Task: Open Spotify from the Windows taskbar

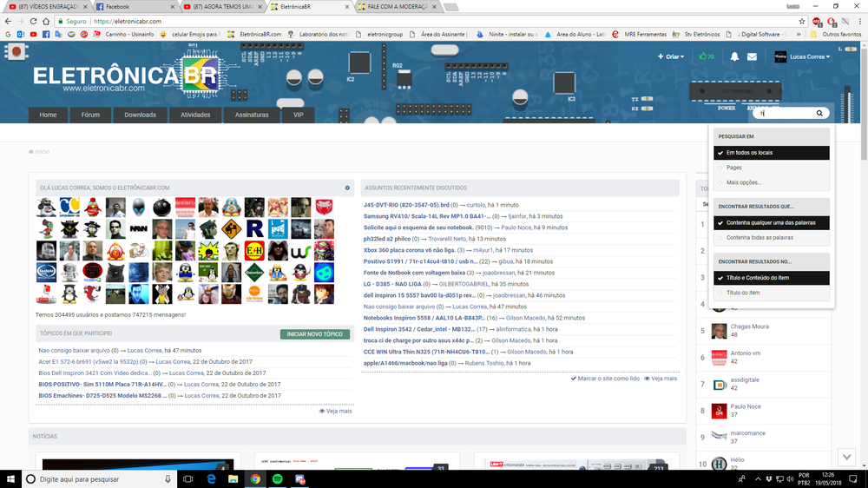Action: click(277, 478)
